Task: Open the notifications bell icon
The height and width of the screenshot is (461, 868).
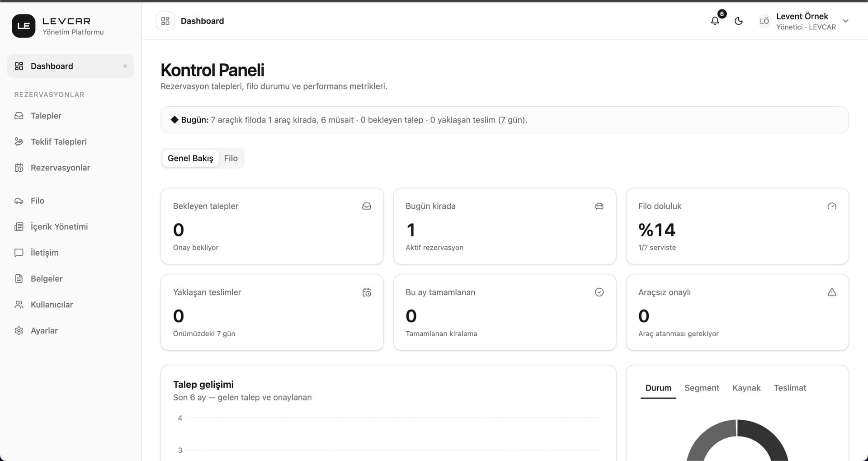Action: coord(715,21)
